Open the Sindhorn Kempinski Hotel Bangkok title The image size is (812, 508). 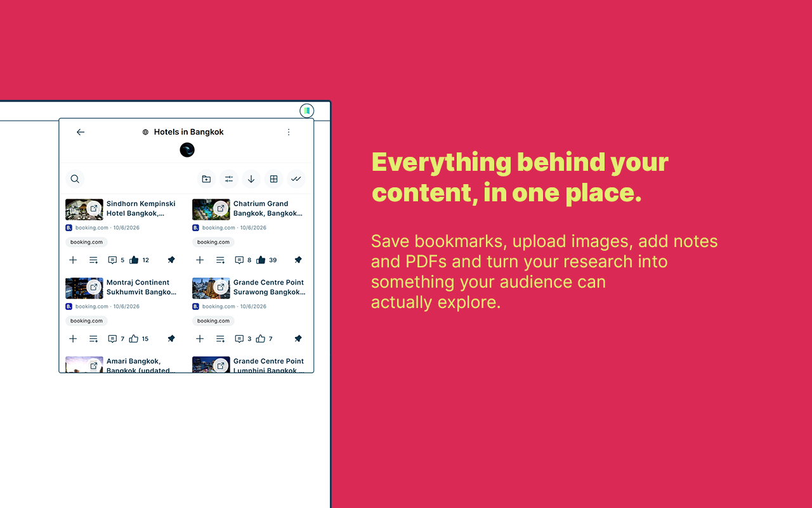(x=141, y=208)
